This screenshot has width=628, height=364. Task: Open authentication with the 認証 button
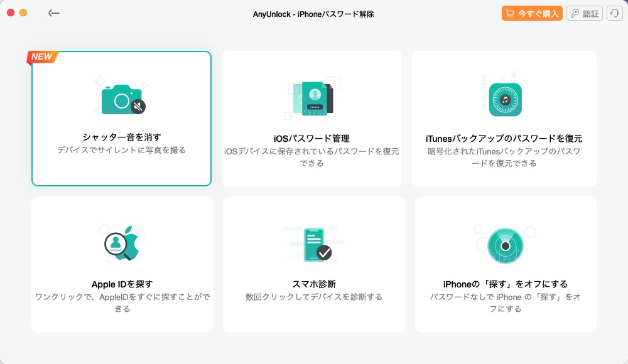pos(585,13)
